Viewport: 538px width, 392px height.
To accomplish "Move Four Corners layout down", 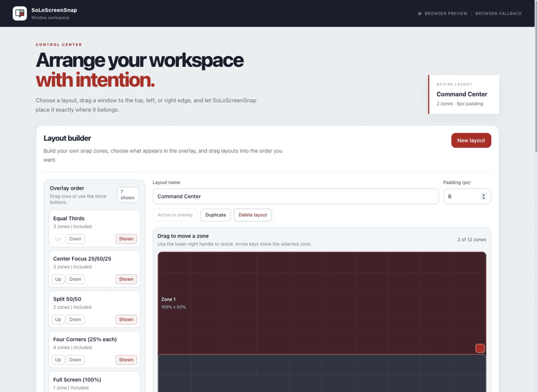I will 75,360.
